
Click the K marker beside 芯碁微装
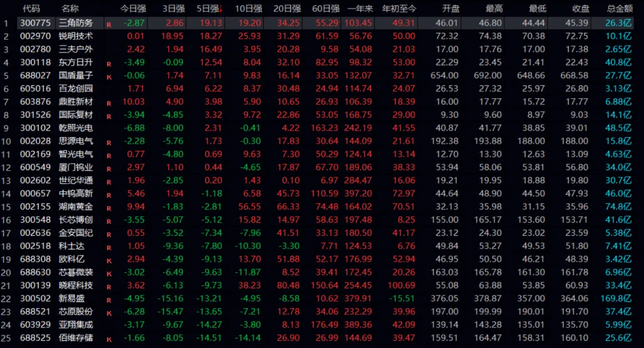109,275
